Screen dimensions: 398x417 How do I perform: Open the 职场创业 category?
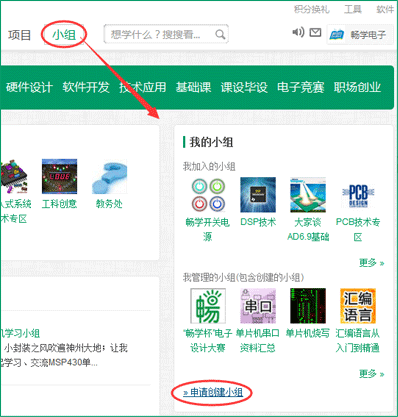[357, 87]
